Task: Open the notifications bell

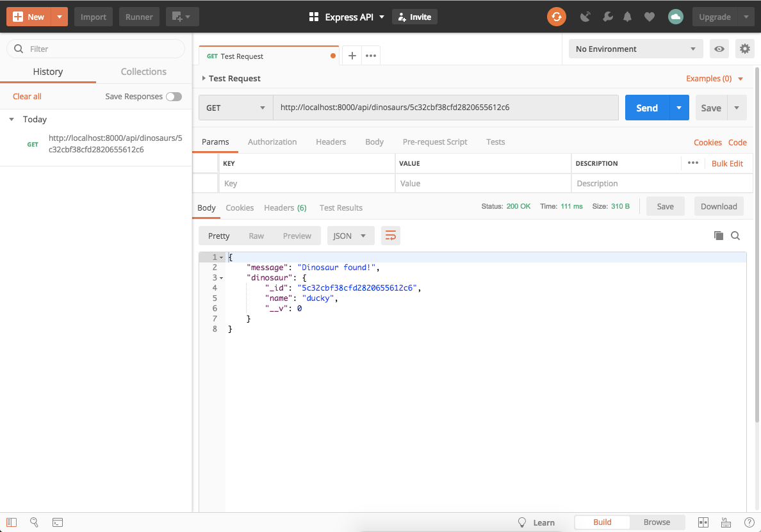Action: 627,17
